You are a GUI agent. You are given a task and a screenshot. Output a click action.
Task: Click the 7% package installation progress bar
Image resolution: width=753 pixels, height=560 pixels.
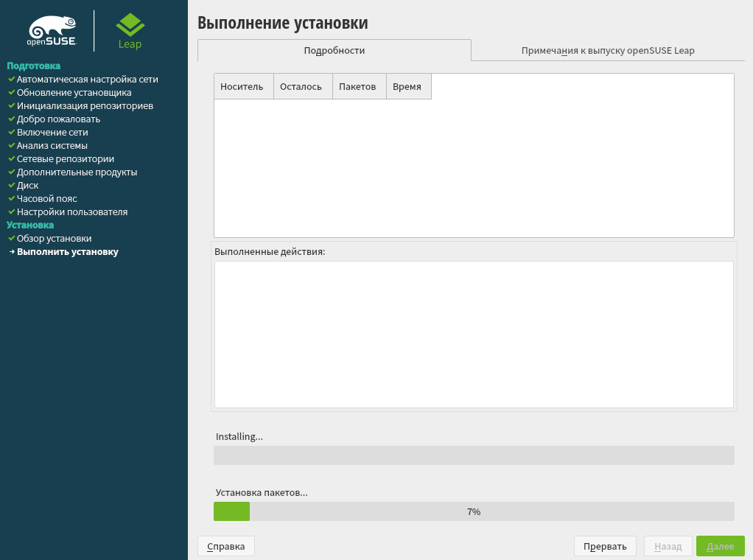tap(474, 511)
